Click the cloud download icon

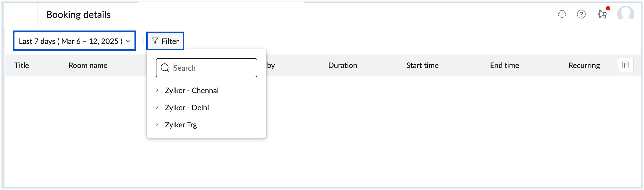(x=562, y=14)
